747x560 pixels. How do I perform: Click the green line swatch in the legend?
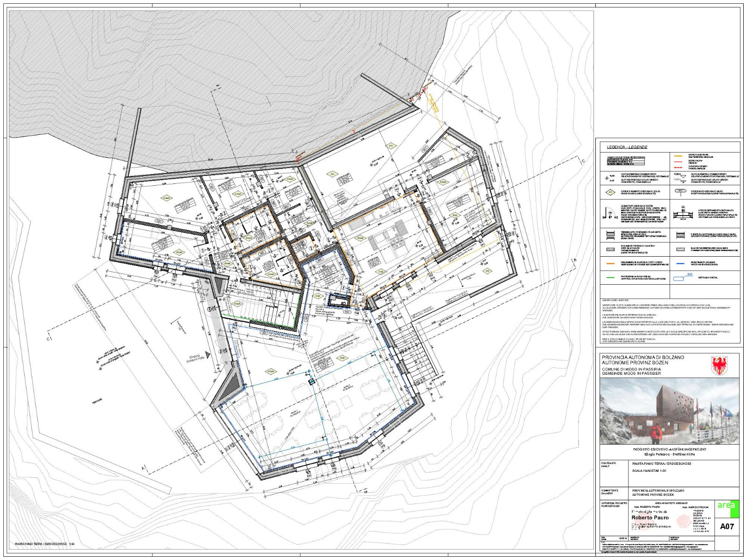click(611, 278)
